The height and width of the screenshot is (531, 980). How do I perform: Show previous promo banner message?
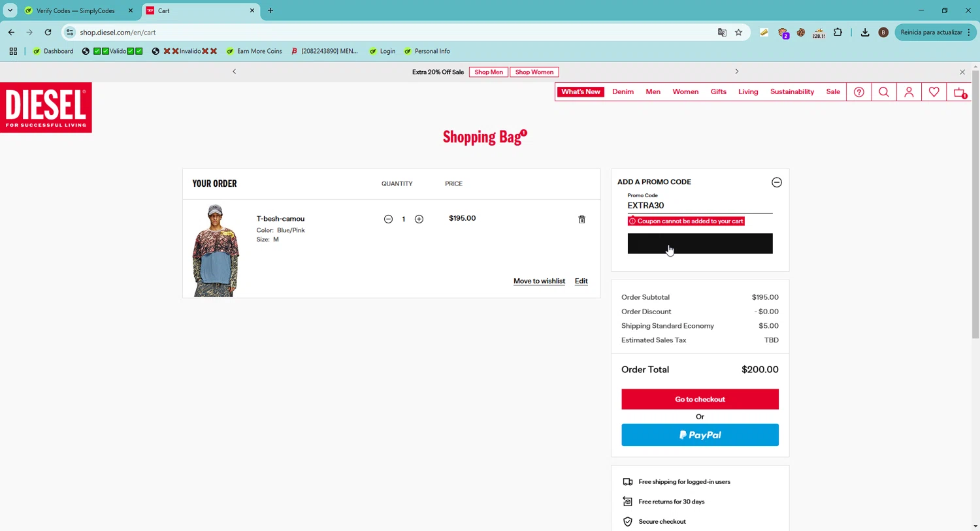tap(234, 72)
